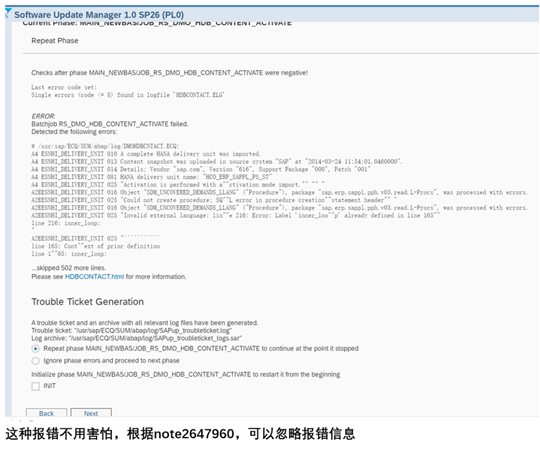This screenshot has height=451, width=540.
Task: Click 'Batchjob RS_DMO_HDB_CONTENT_ACTIVATE failed.' text
Action: (110, 124)
